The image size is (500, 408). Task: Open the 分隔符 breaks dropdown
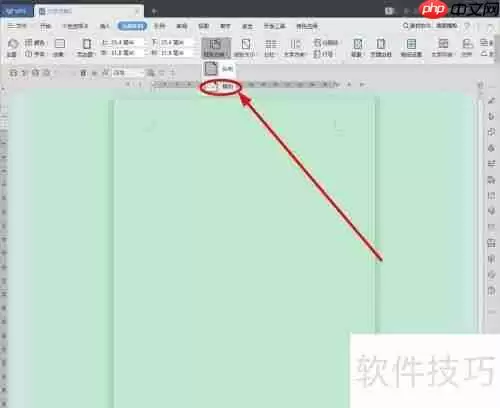click(326, 43)
